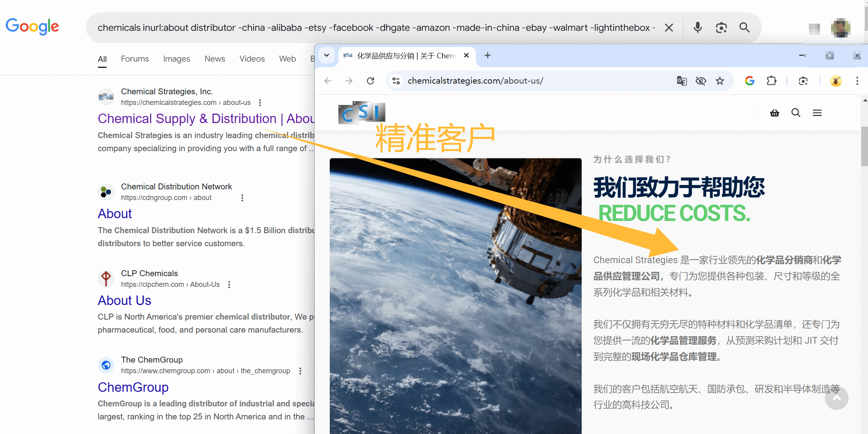Click the screenshot capture extension icon
This screenshot has width=868, height=434.
click(803, 81)
